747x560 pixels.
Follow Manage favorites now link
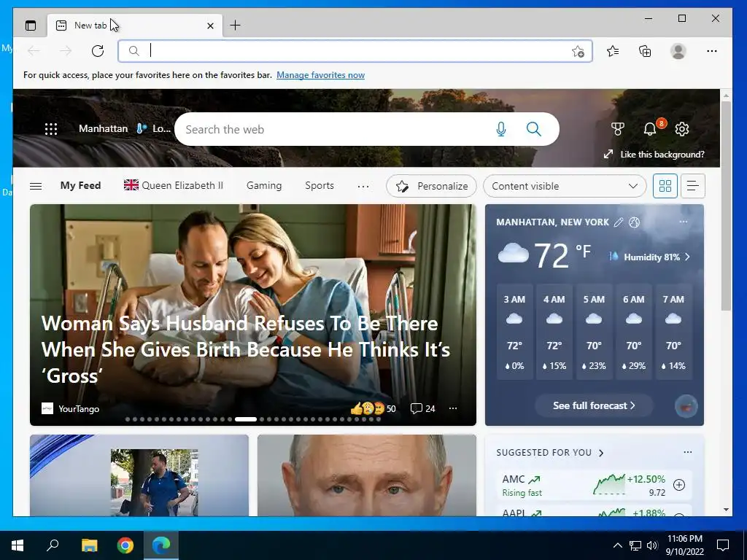(321, 75)
